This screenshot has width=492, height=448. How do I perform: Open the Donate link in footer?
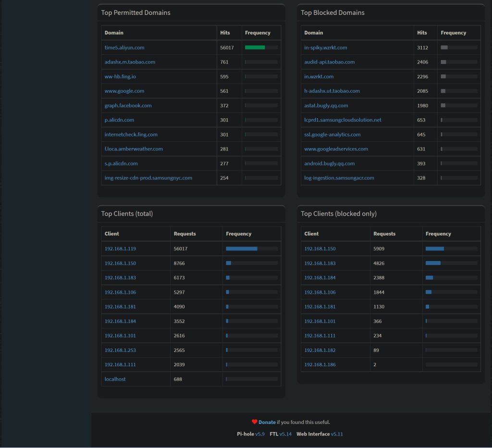click(x=267, y=422)
